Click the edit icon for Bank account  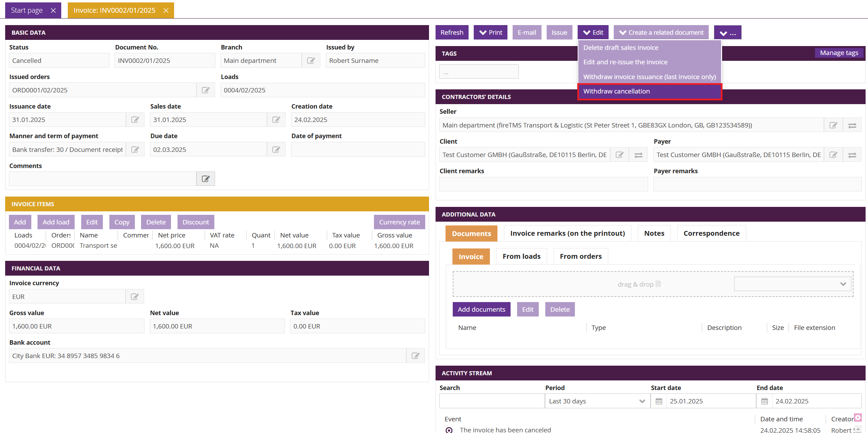(x=415, y=356)
